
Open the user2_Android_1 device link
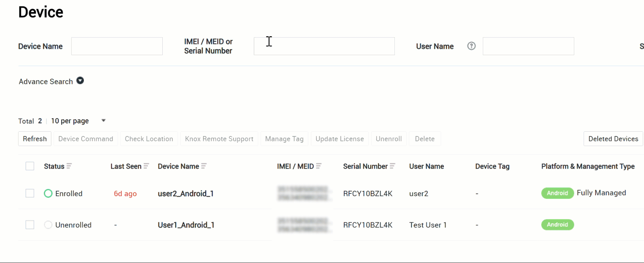click(185, 193)
